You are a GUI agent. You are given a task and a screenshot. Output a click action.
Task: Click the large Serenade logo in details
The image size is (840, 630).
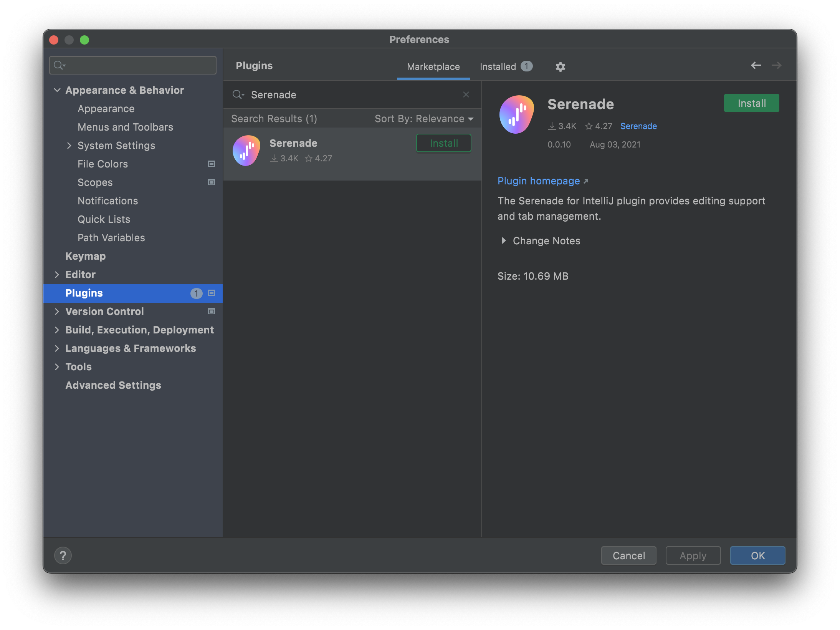pyautogui.click(x=516, y=114)
